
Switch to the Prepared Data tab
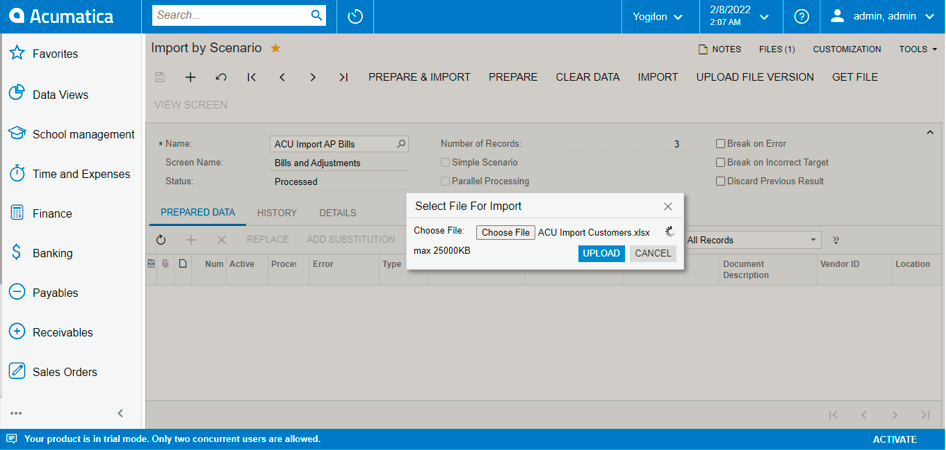click(197, 212)
